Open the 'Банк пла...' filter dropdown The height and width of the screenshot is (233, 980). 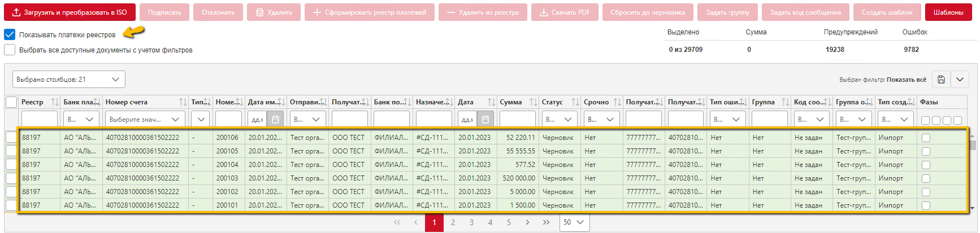[x=81, y=120]
